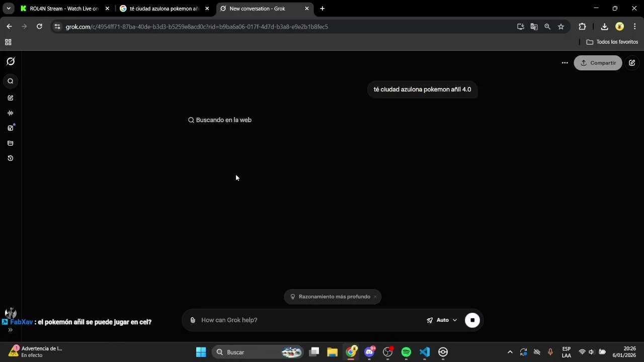Create new conversation with top-right edit icon

[632, 63]
